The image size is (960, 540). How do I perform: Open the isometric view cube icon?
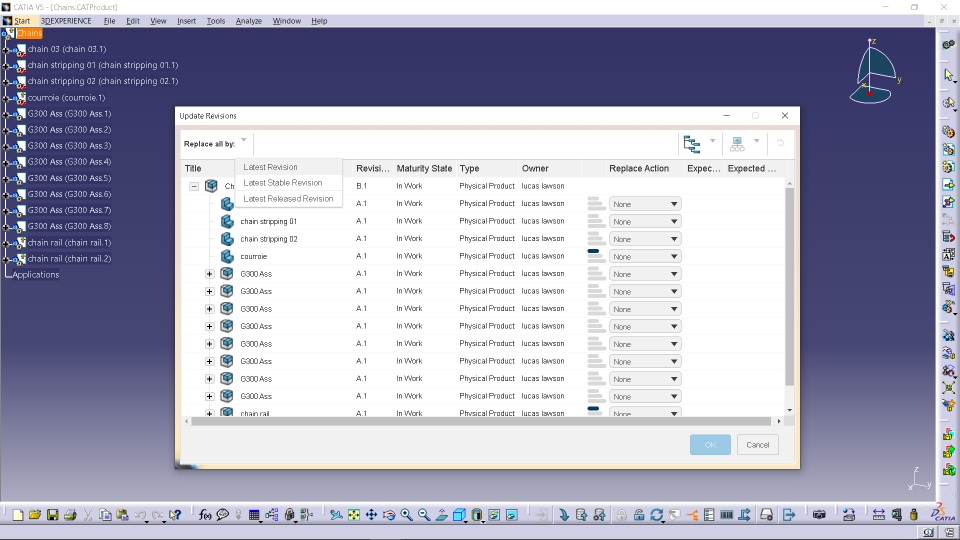click(x=459, y=515)
